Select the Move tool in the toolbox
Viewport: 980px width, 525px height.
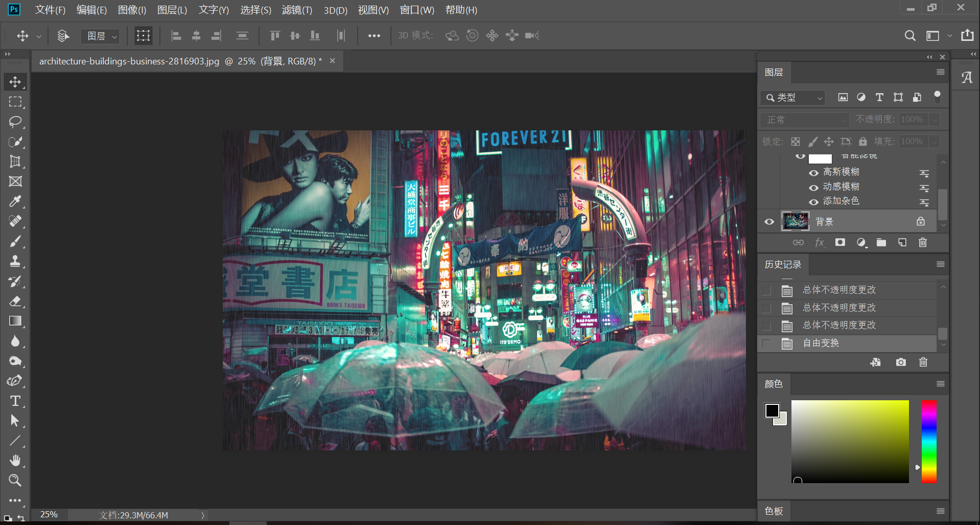pos(15,82)
